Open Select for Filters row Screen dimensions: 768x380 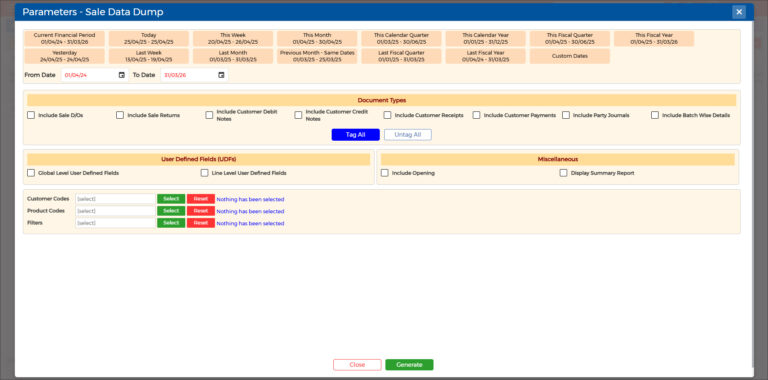pos(171,223)
